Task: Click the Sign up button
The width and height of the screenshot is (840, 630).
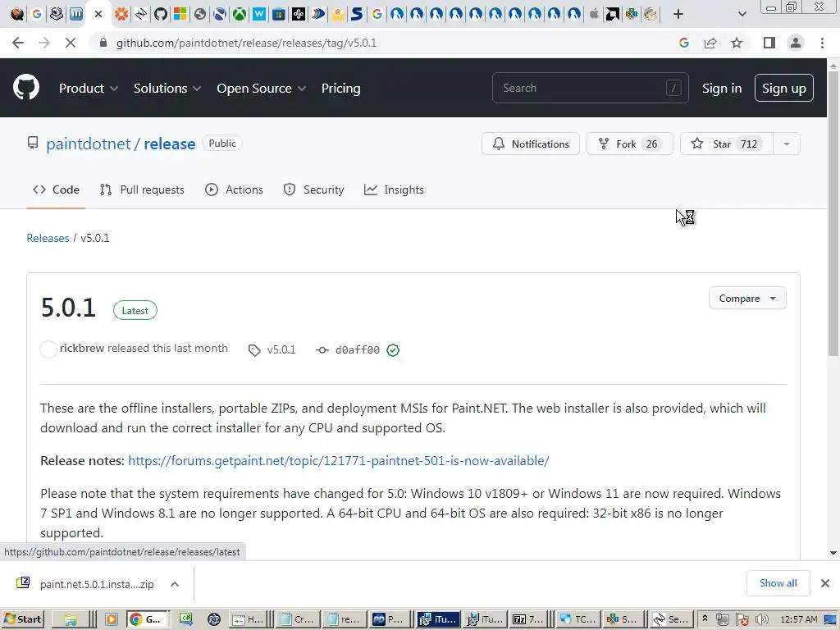Action: (x=783, y=88)
